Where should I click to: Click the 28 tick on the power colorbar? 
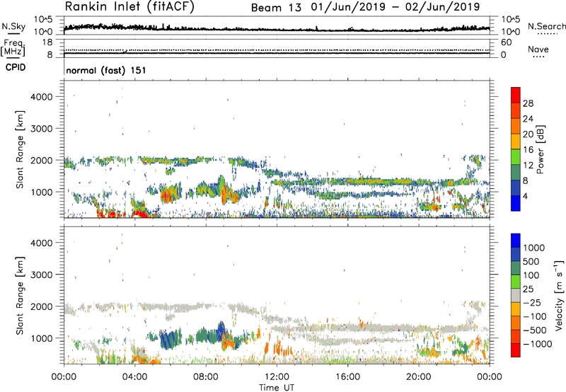click(x=528, y=103)
